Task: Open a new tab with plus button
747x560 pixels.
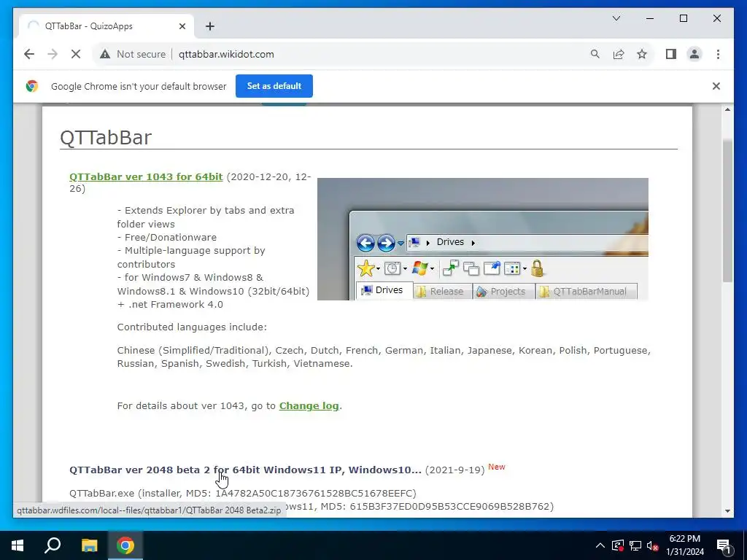Action: click(210, 26)
